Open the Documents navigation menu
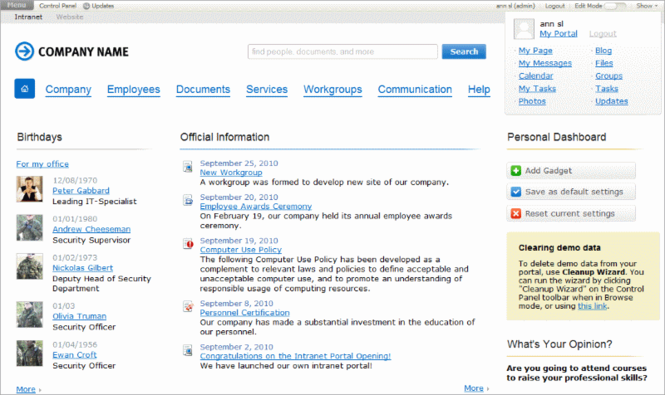Viewport: 665px width, 395px height. pos(203,90)
